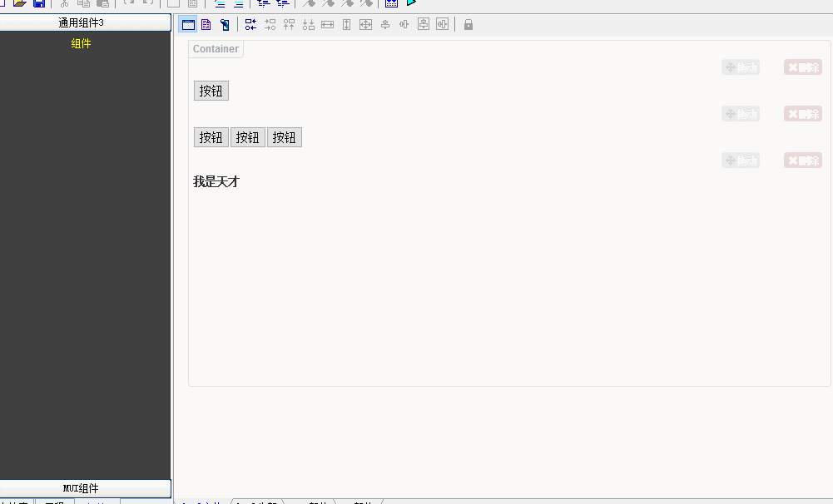Expand the 通用组件3 component group header
This screenshot has height=504, width=833.
coord(85,22)
